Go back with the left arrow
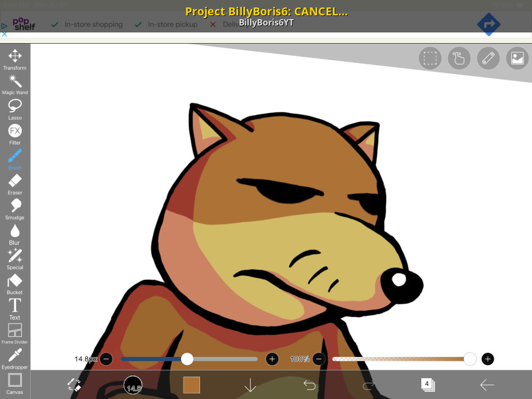This screenshot has width=532, height=399. point(487,385)
